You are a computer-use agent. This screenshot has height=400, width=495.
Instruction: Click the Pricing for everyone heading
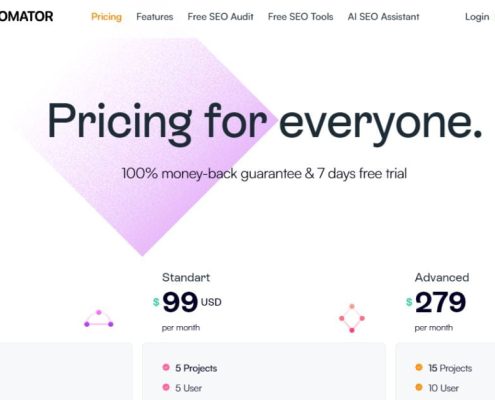pyautogui.click(x=265, y=123)
